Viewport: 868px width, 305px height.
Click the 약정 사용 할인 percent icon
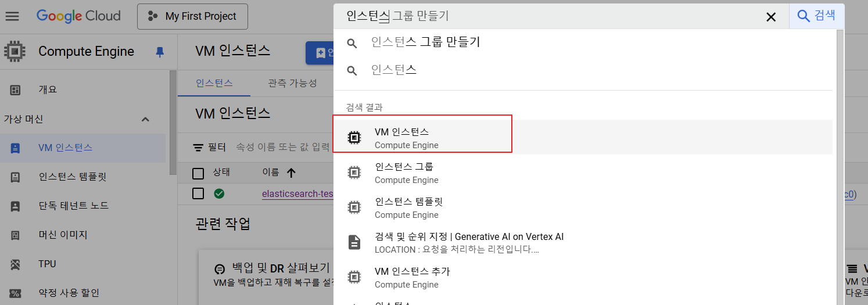pyautogui.click(x=16, y=293)
